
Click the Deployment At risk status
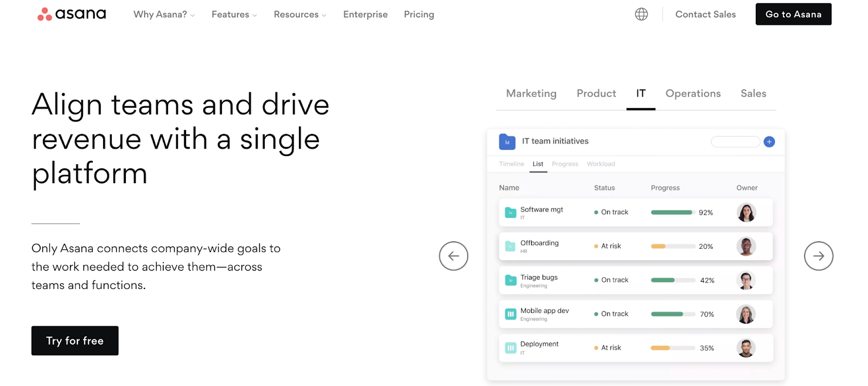[x=608, y=348]
